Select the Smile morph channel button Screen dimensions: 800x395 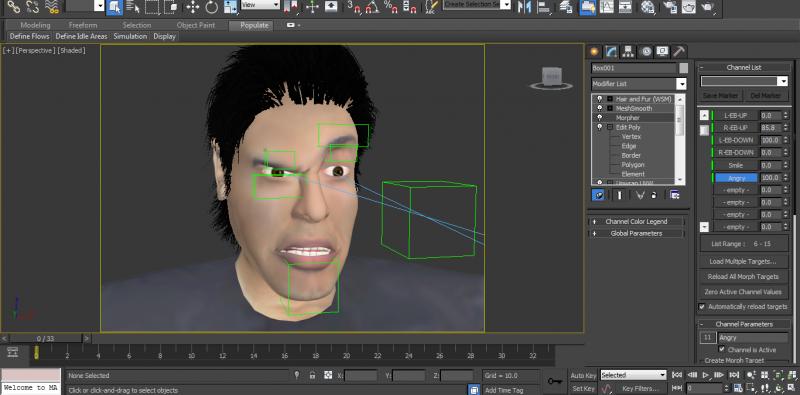click(736, 165)
